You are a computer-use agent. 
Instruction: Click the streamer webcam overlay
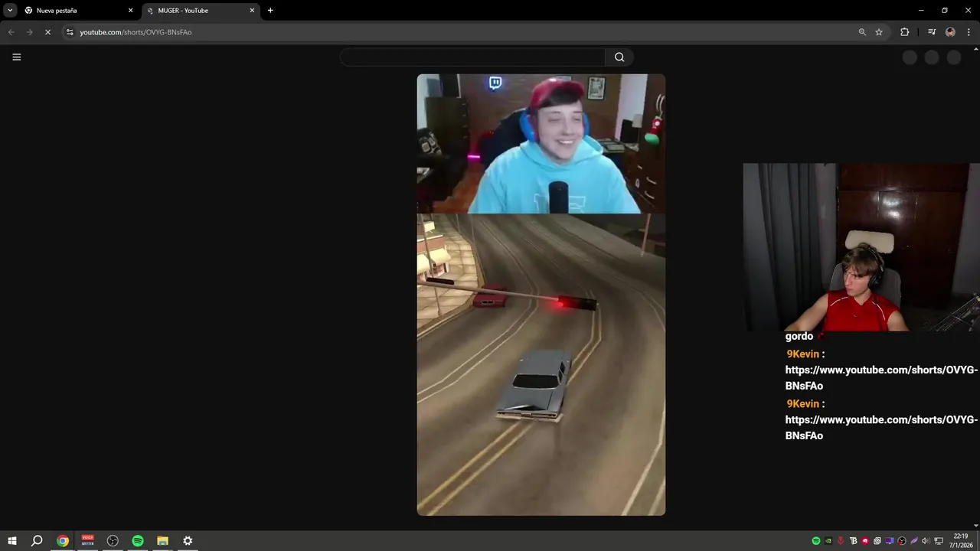click(x=861, y=246)
